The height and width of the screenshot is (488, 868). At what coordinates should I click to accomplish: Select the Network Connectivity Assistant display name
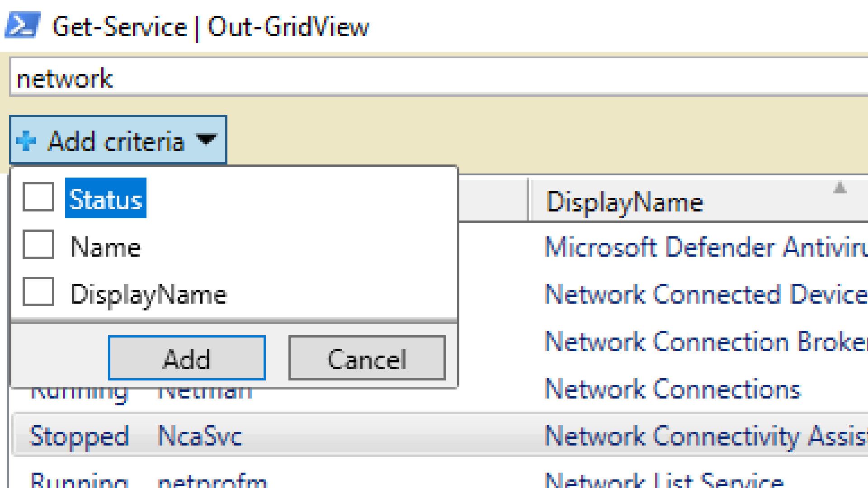click(706, 436)
